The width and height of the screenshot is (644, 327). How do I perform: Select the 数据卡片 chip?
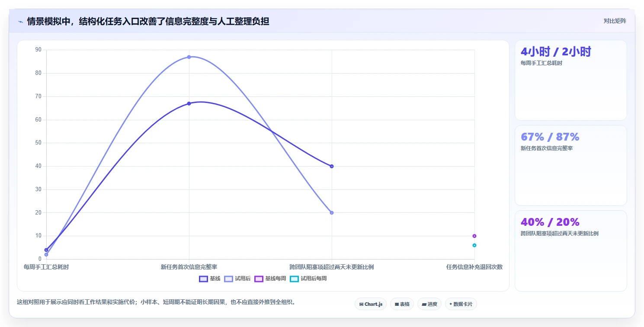[461, 304]
